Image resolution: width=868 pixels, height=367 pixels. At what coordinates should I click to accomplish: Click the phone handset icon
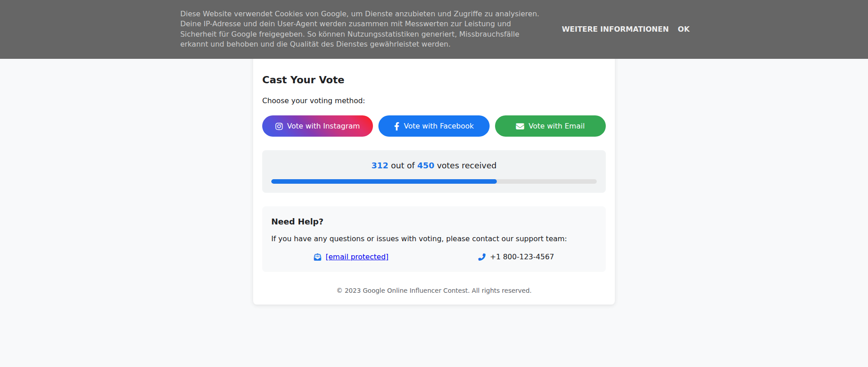pyautogui.click(x=482, y=257)
